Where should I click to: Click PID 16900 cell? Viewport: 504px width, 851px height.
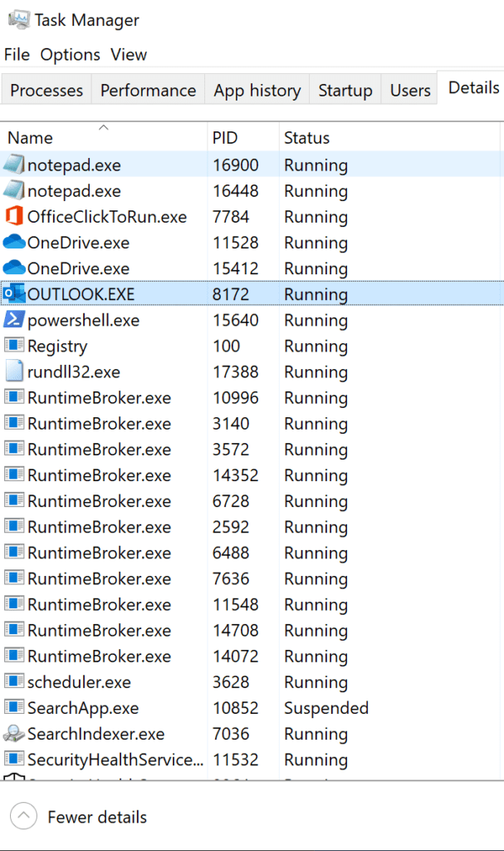point(236,165)
